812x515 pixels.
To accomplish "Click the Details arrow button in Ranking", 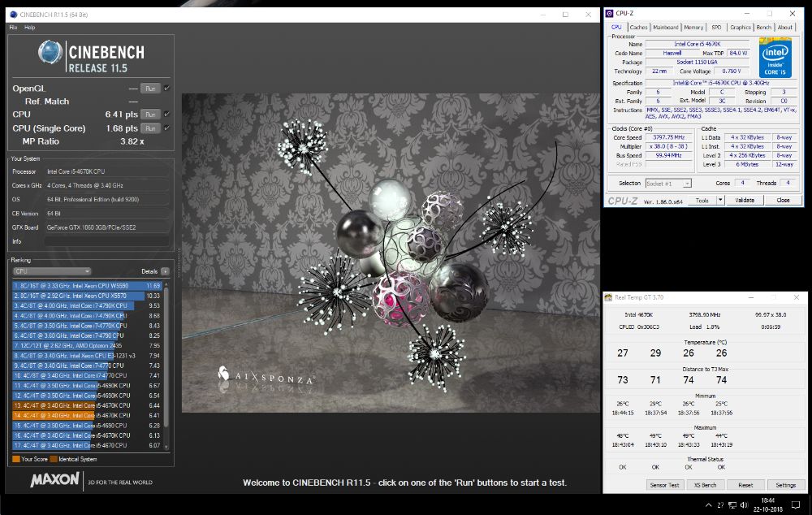I will [165, 271].
